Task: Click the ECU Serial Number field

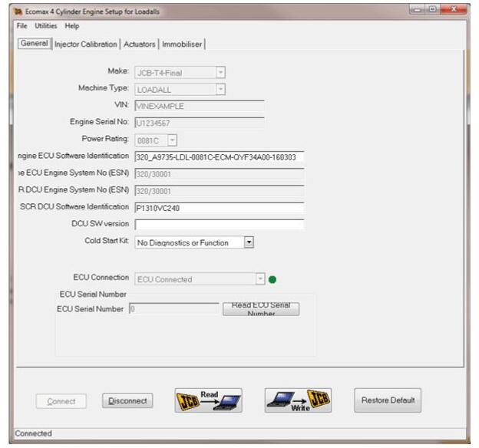Action: (x=174, y=308)
